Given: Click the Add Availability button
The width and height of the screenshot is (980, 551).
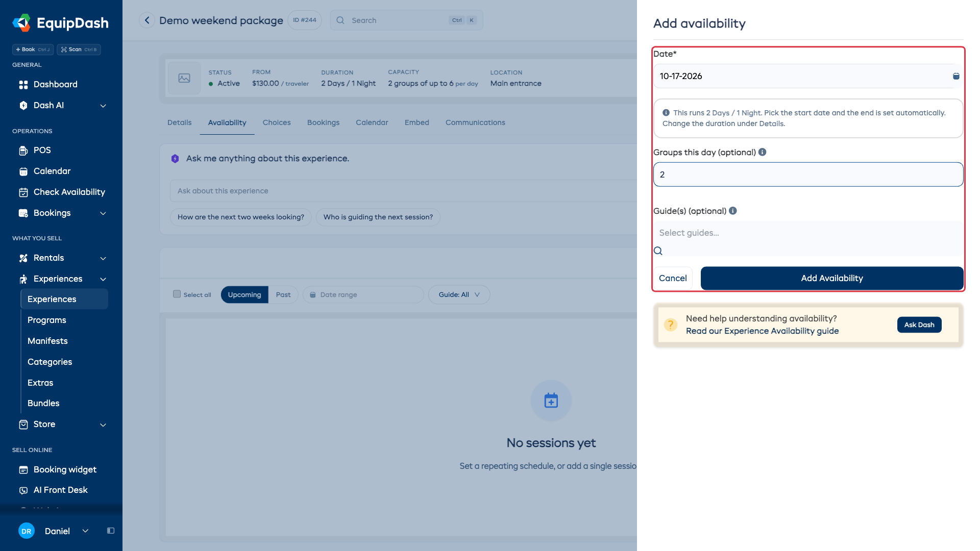Looking at the screenshot, I should (x=832, y=278).
